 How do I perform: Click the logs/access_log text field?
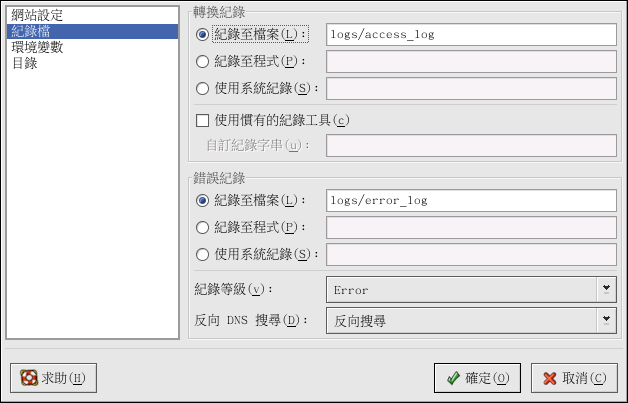[470, 34]
